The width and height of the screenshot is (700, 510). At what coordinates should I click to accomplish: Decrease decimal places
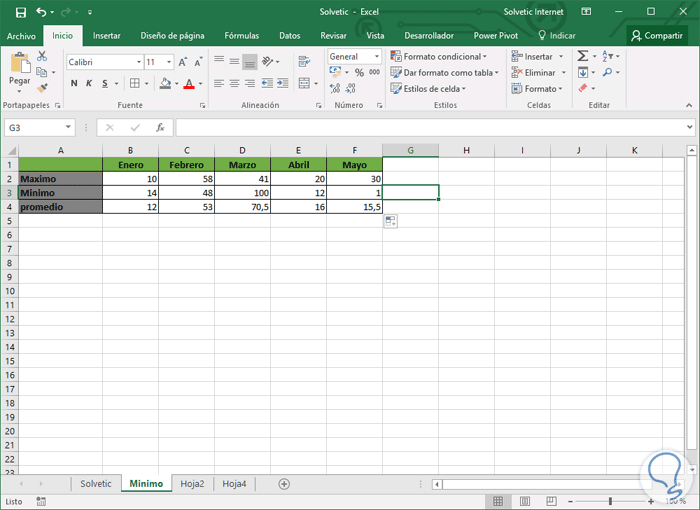[350, 88]
